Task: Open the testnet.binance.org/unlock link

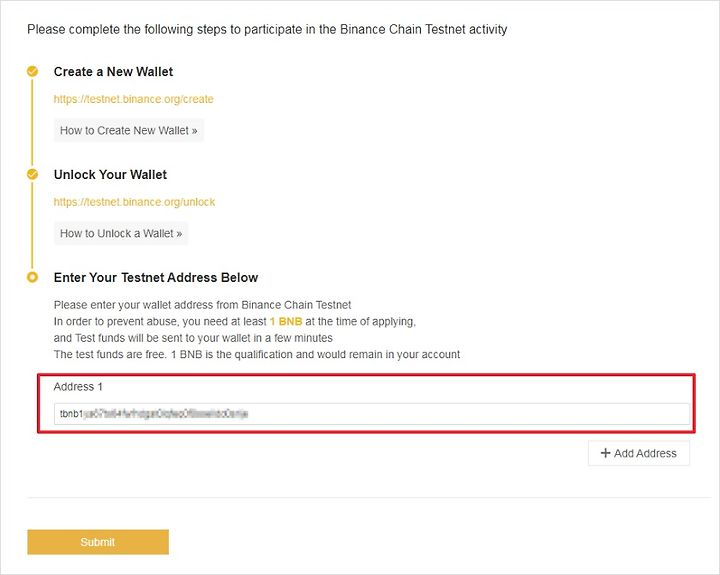Action: [x=134, y=202]
